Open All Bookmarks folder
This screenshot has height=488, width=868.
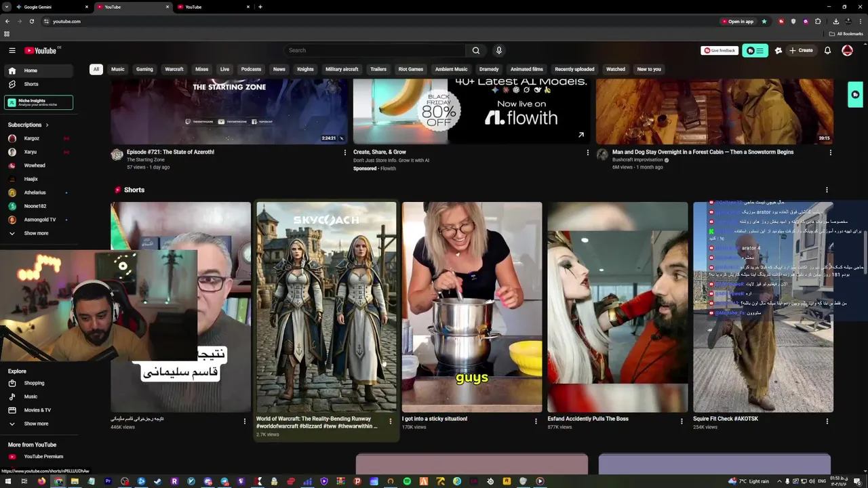(846, 34)
